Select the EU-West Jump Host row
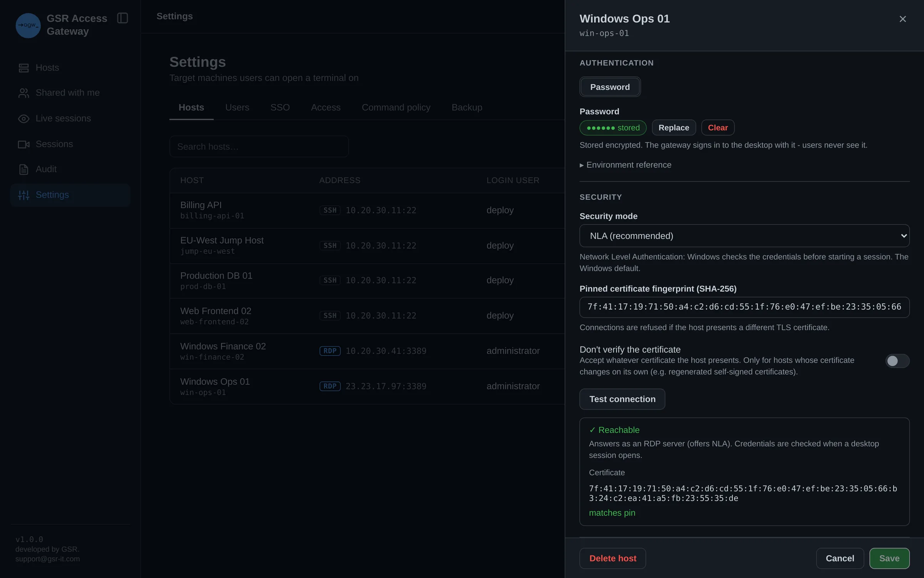The height and width of the screenshot is (578, 924). pos(367,246)
